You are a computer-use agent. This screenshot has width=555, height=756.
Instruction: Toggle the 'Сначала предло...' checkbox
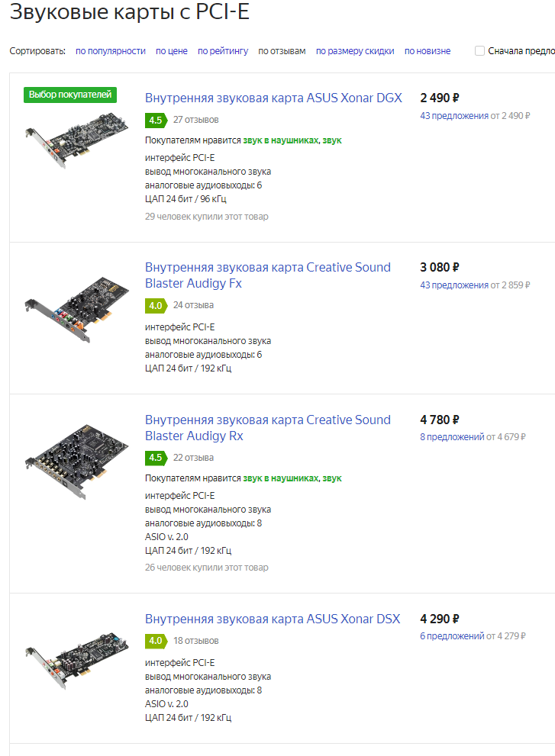(479, 51)
